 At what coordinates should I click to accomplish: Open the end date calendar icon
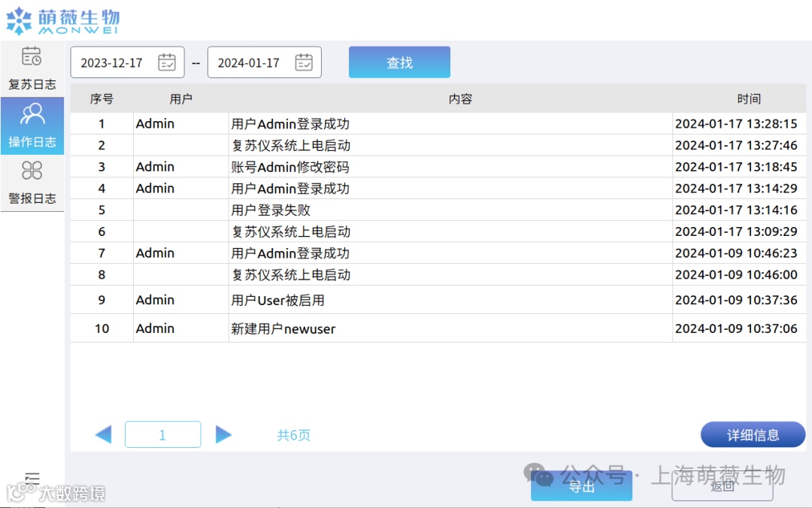[x=304, y=62]
